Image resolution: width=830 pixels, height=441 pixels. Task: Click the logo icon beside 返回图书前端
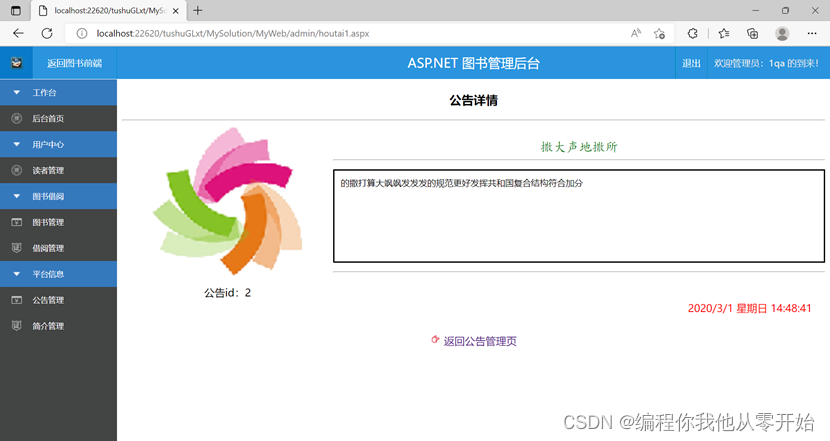click(16, 63)
